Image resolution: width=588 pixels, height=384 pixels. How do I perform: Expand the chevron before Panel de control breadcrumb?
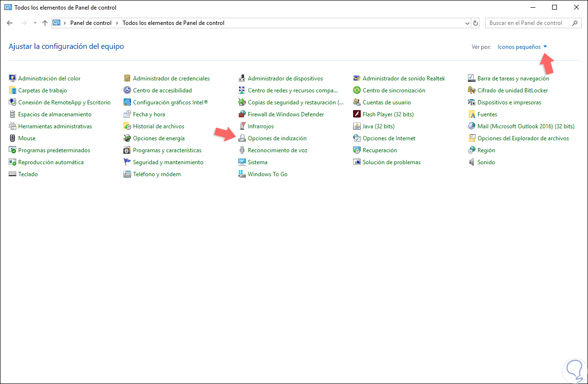(x=65, y=23)
